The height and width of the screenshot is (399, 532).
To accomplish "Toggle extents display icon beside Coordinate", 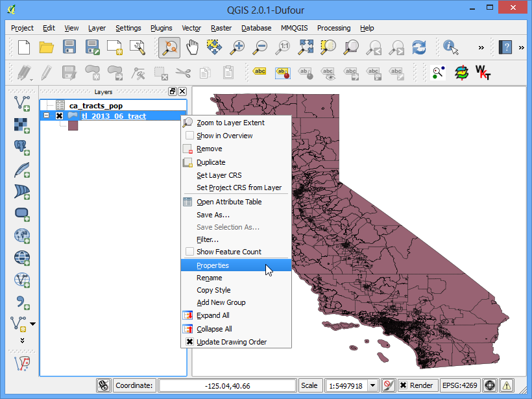I will [x=104, y=385].
